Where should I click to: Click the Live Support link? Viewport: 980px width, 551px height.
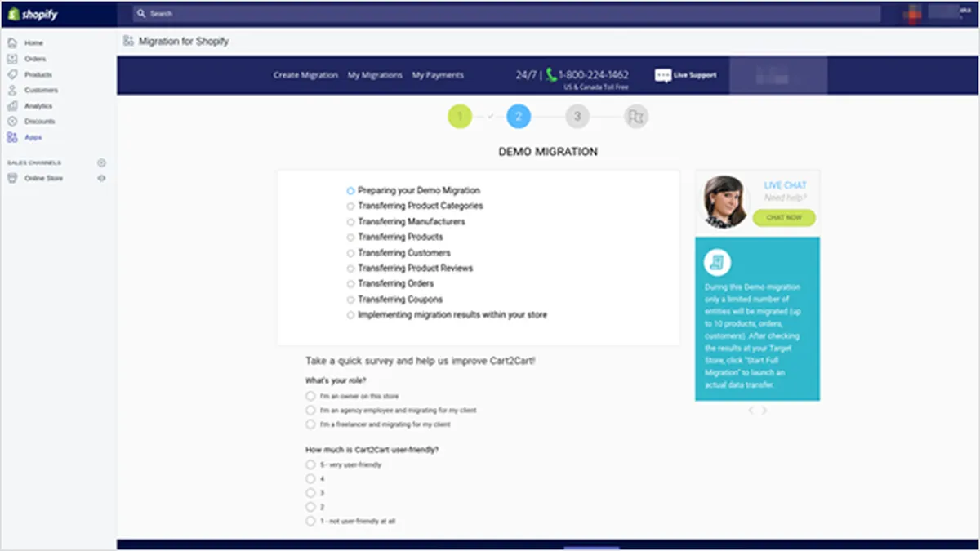[696, 75]
